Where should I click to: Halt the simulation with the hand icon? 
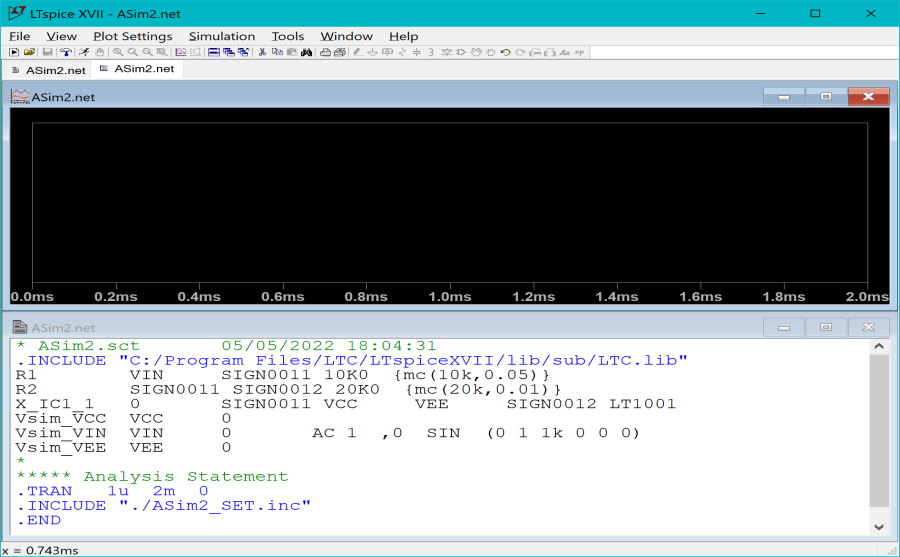coord(99,52)
